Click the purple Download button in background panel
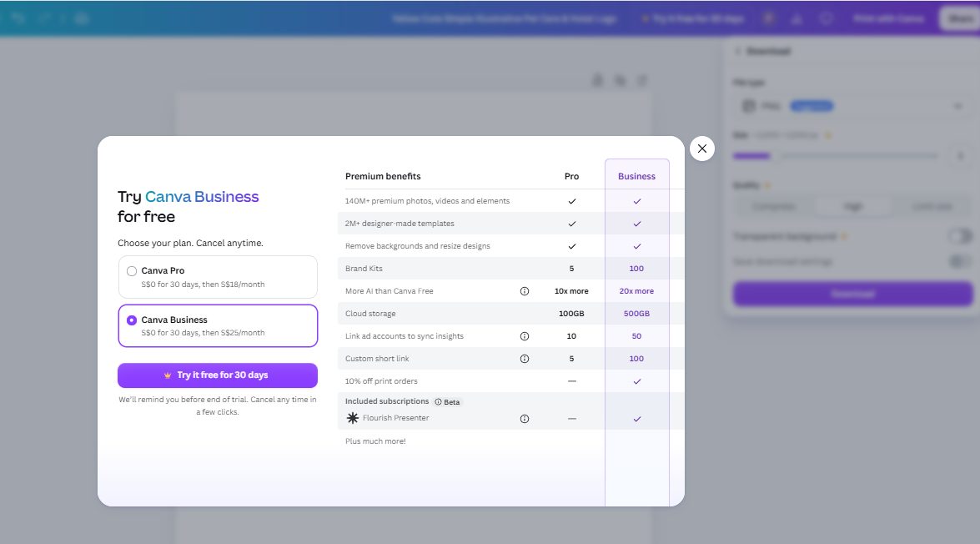Screen dimensions: 980x544 click(x=852, y=294)
